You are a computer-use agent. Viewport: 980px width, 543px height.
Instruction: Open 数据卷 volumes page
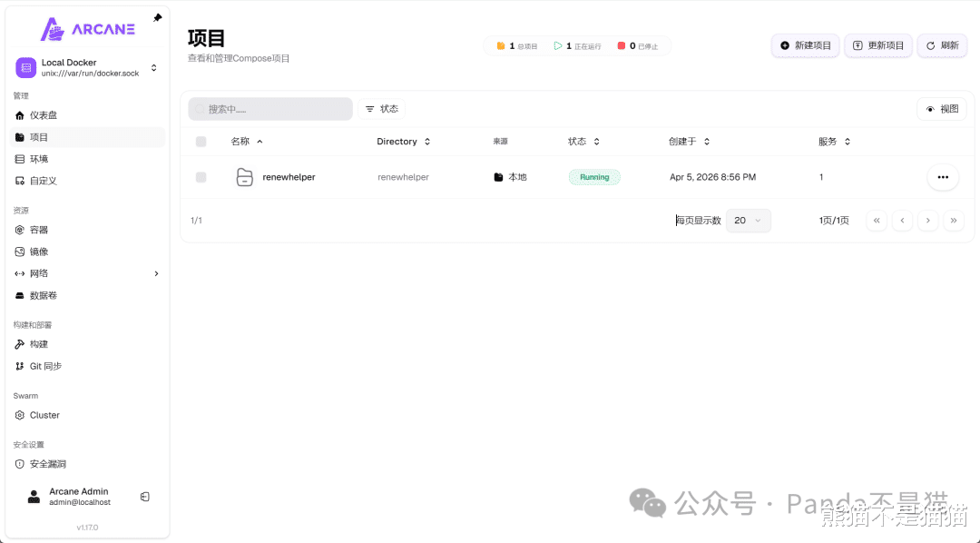(87, 295)
